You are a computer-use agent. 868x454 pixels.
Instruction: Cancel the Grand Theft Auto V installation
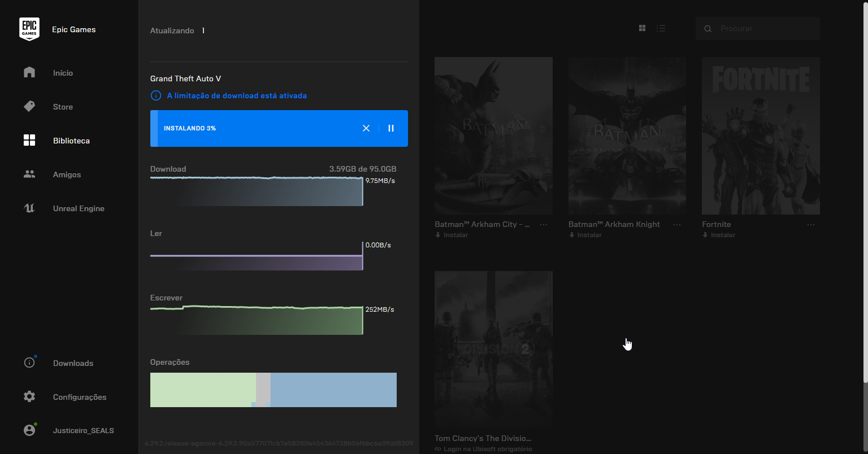click(x=366, y=128)
